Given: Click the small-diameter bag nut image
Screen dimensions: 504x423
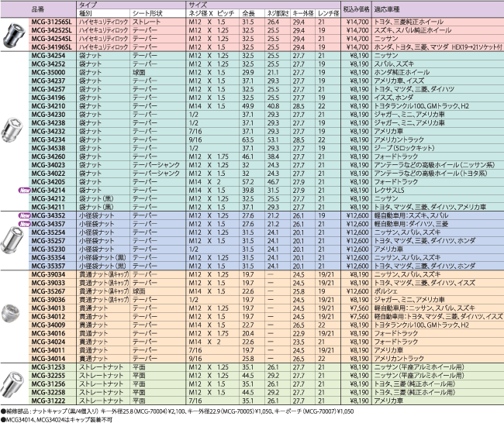Looking at the screenshot, I should pos(12,240).
